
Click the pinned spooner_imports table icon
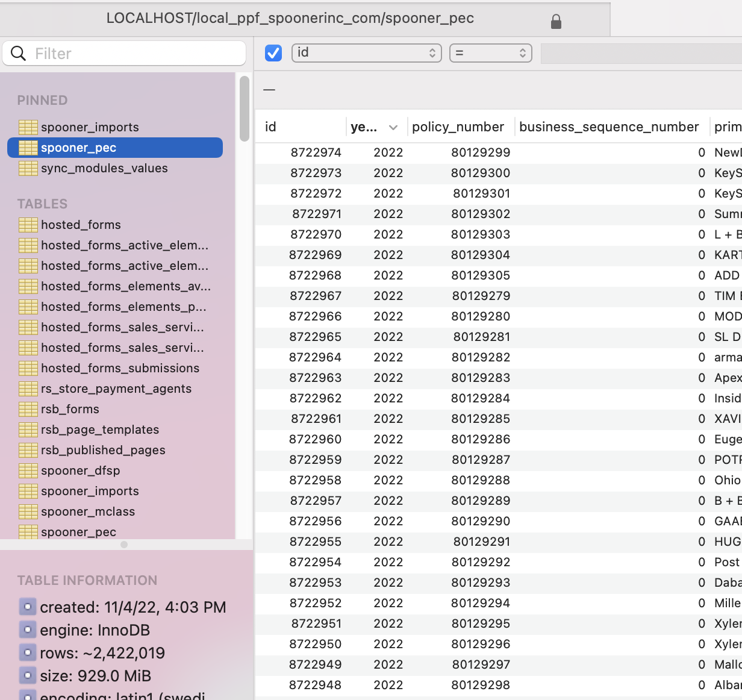point(28,127)
